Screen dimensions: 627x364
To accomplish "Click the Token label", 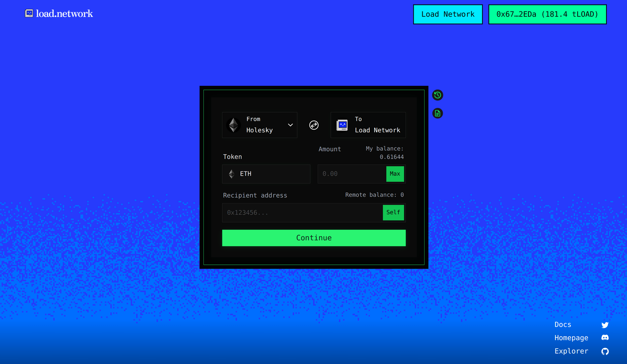I will [233, 157].
